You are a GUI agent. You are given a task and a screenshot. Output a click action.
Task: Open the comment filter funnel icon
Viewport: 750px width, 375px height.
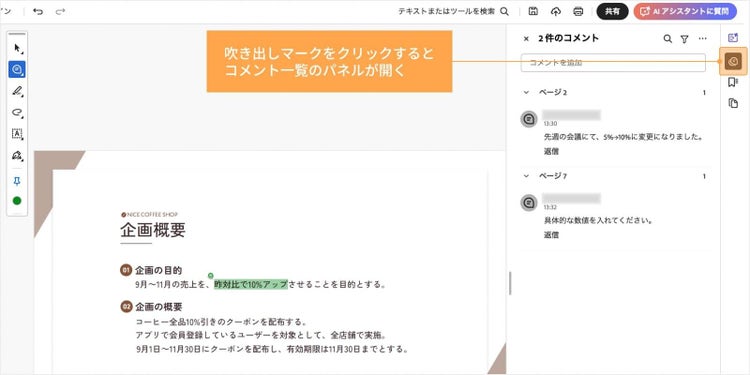click(684, 39)
